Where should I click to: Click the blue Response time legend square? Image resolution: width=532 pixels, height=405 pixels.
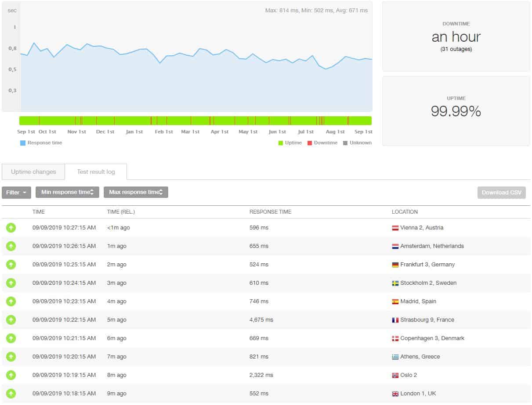[23, 143]
